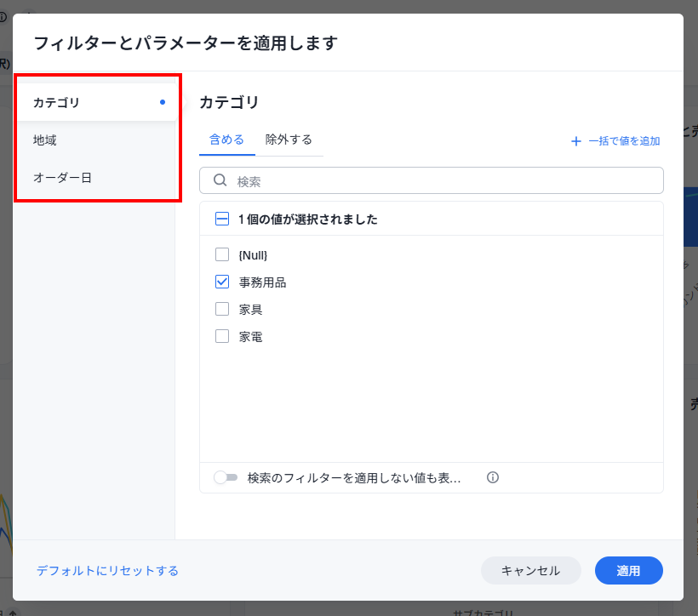Toggle the 検索のフィルターを適用しない値 switch
This screenshot has width=698, height=616.
226,478
